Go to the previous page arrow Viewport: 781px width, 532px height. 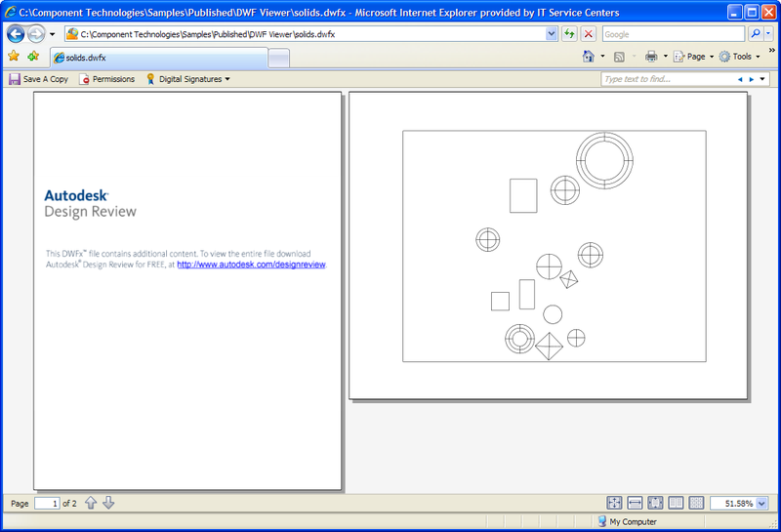[x=91, y=503]
